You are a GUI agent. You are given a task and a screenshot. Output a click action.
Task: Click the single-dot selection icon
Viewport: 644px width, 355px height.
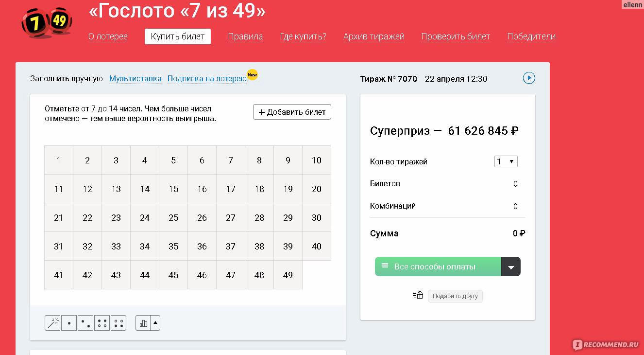coord(69,323)
